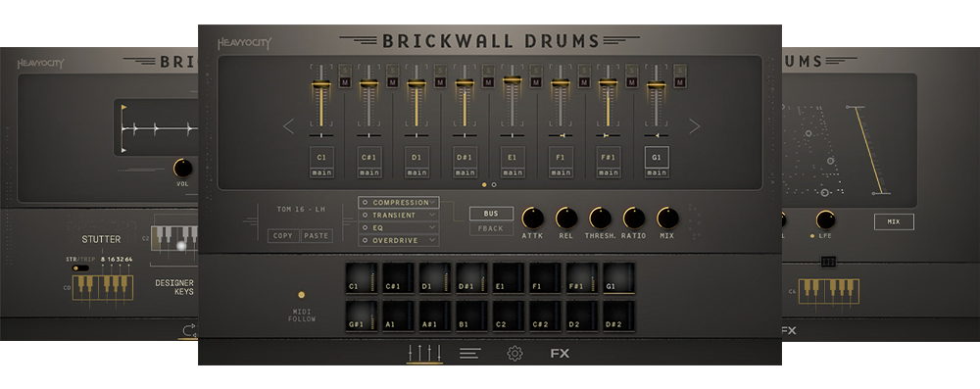Open the settings gear icon
Screen dimensions: 980x389
coord(514,354)
